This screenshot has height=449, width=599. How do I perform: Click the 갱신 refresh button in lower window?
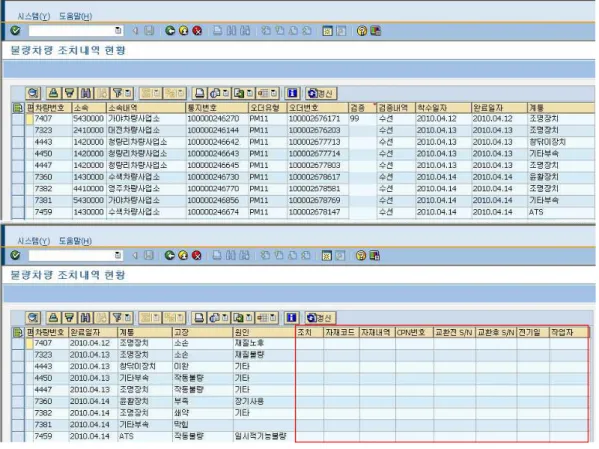pyautogui.click(x=320, y=318)
